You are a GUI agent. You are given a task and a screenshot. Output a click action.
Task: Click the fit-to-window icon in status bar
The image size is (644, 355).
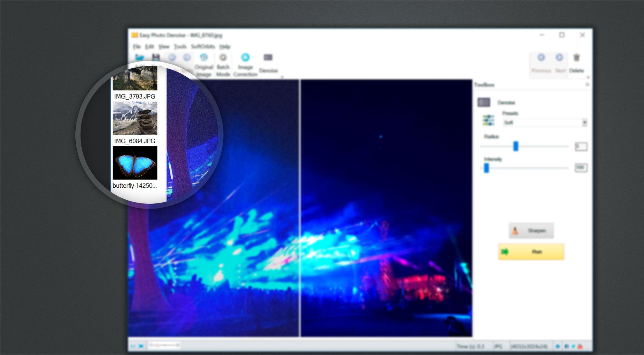(x=141, y=346)
